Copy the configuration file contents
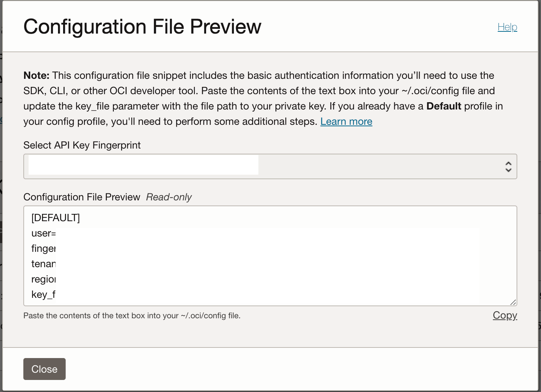The width and height of the screenshot is (541, 392). coord(505,315)
